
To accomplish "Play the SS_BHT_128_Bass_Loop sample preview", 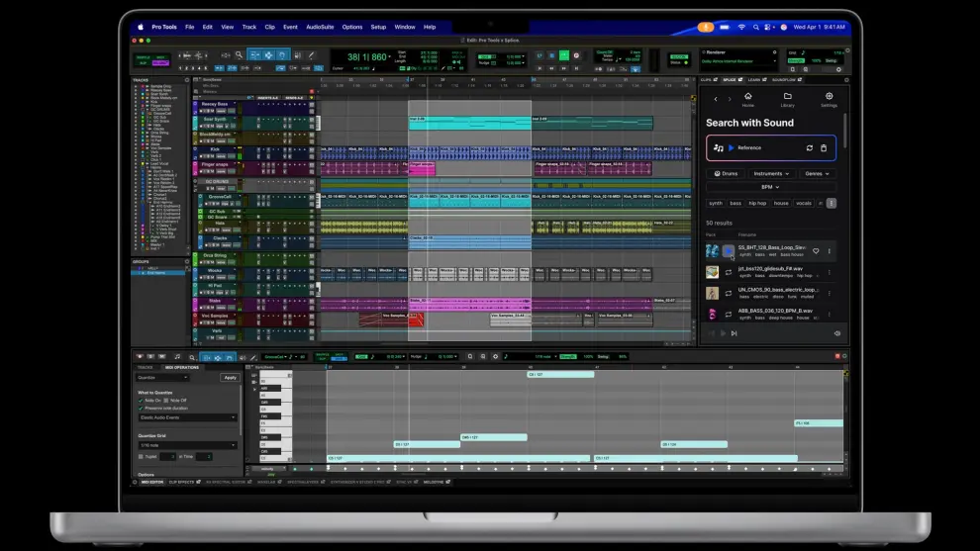I will click(729, 251).
